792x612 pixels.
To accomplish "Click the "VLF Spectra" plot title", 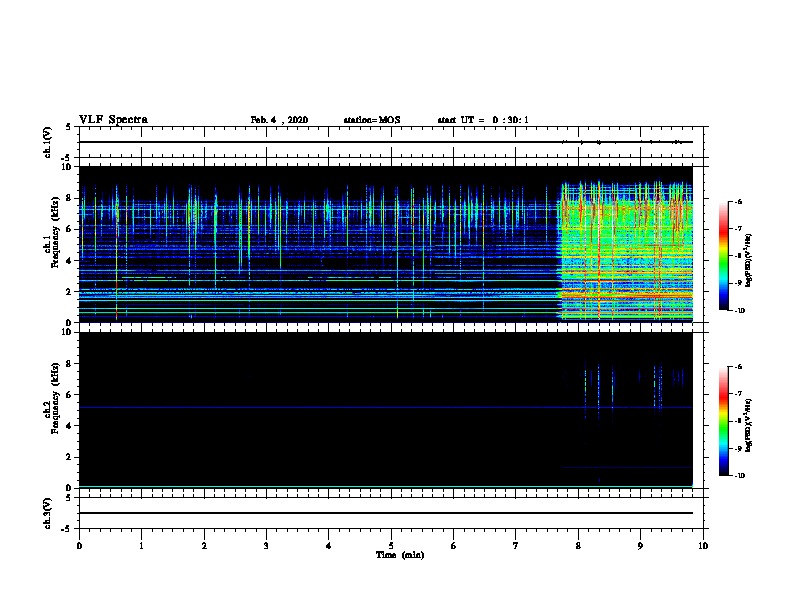I will tap(113, 120).
